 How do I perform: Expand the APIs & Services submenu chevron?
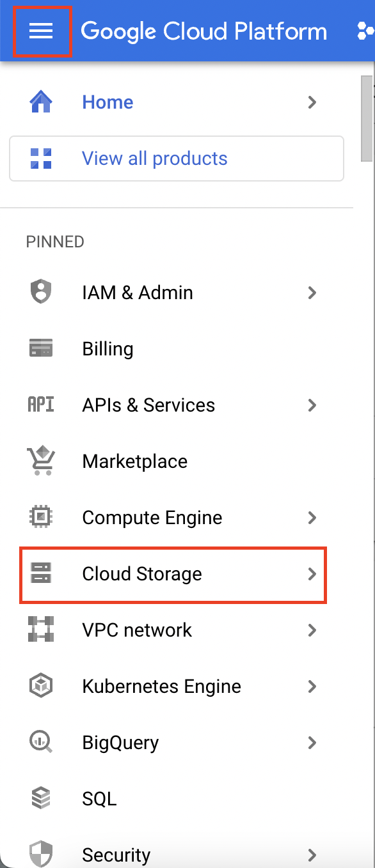click(x=312, y=405)
